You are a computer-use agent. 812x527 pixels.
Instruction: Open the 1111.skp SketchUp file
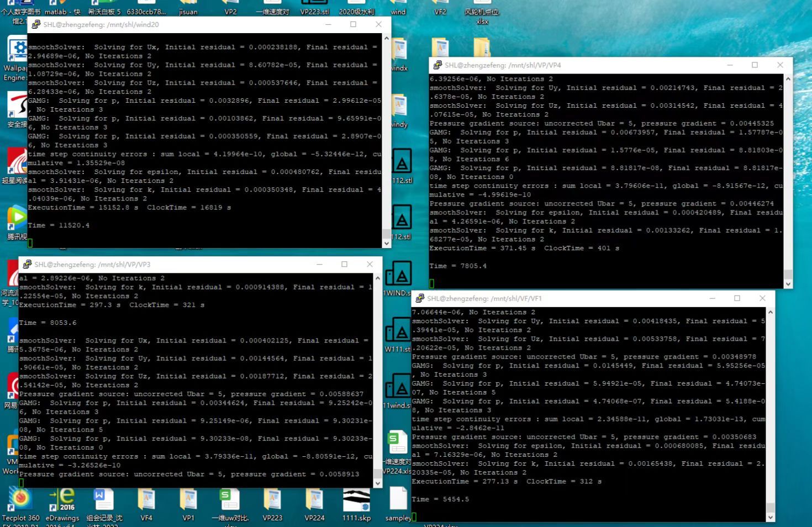tap(356, 501)
